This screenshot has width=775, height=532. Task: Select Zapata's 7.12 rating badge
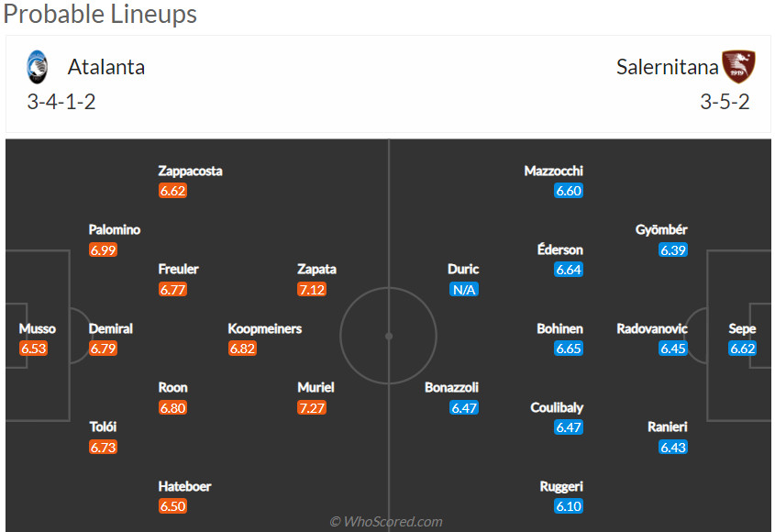point(312,290)
